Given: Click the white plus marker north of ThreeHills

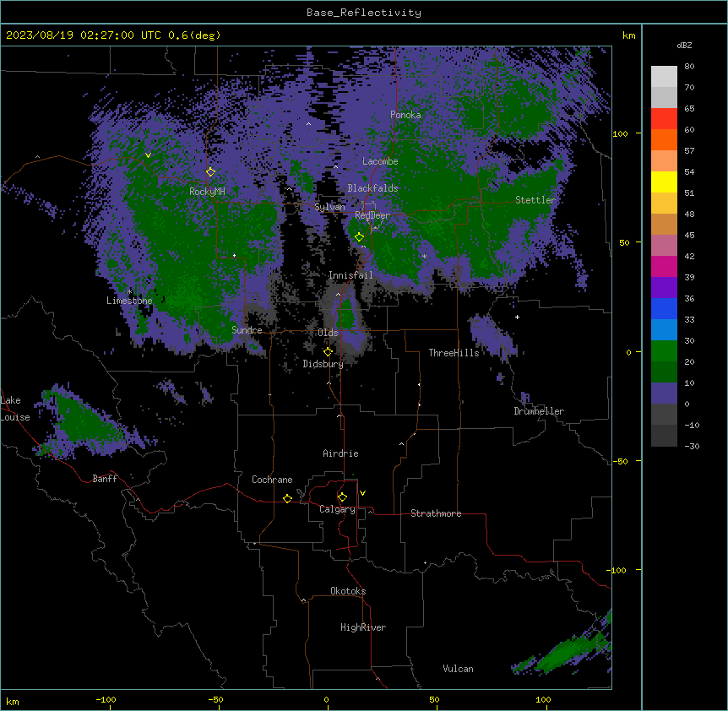Looking at the screenshot, I should click(517, 317).
